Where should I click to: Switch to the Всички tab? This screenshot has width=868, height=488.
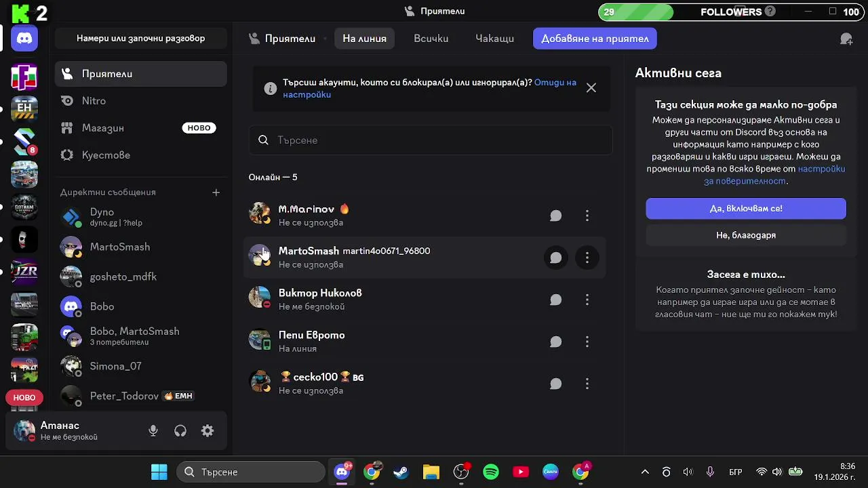pos(431,39)
